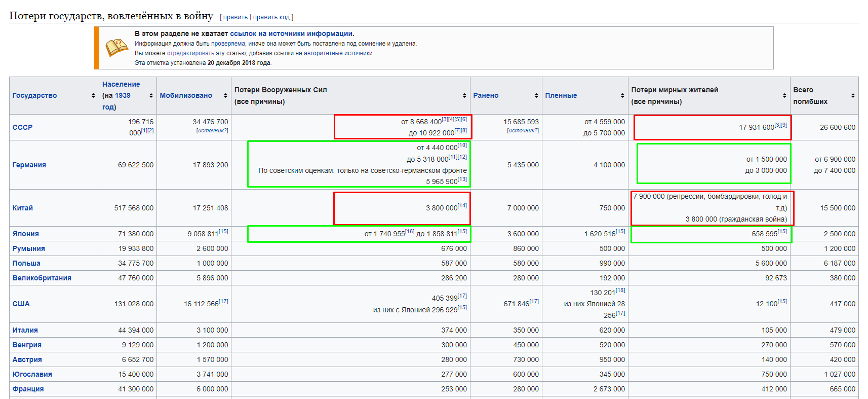Select 676 000 losses in Румыния row
Screen dimensions: 868x399
click(454, 248)
